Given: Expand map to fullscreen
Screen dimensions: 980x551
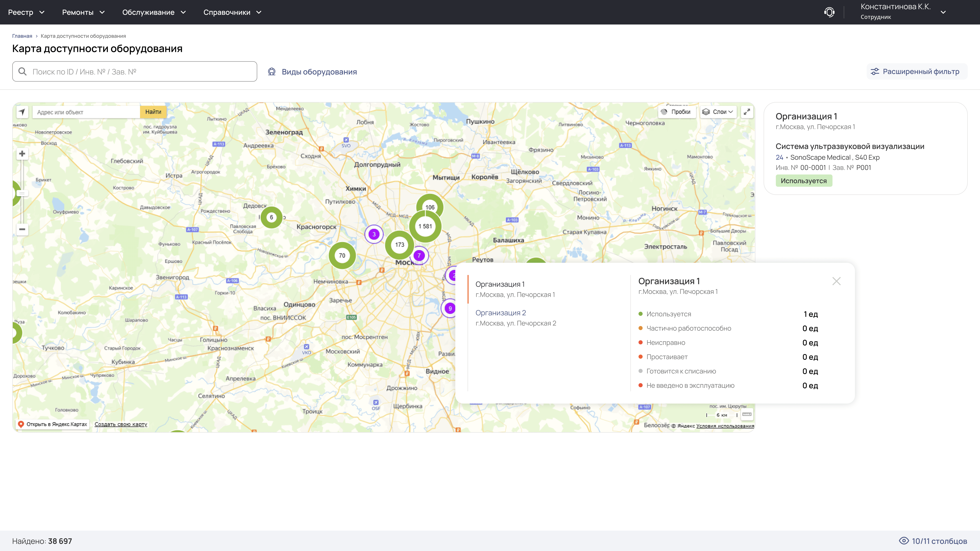Looking at the screenshot, I should tap(747, 112).
